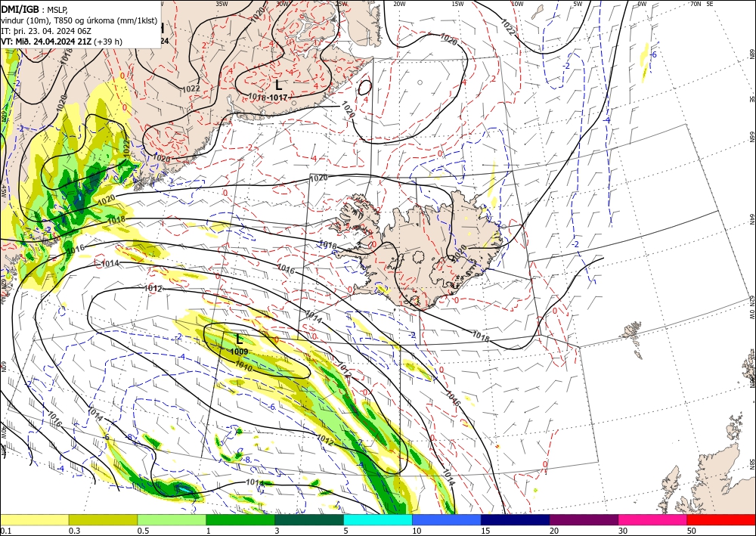Click the '1017' pressure value over Greenland
The height and width of the screenshot is (536, 756).
(278, 98)
